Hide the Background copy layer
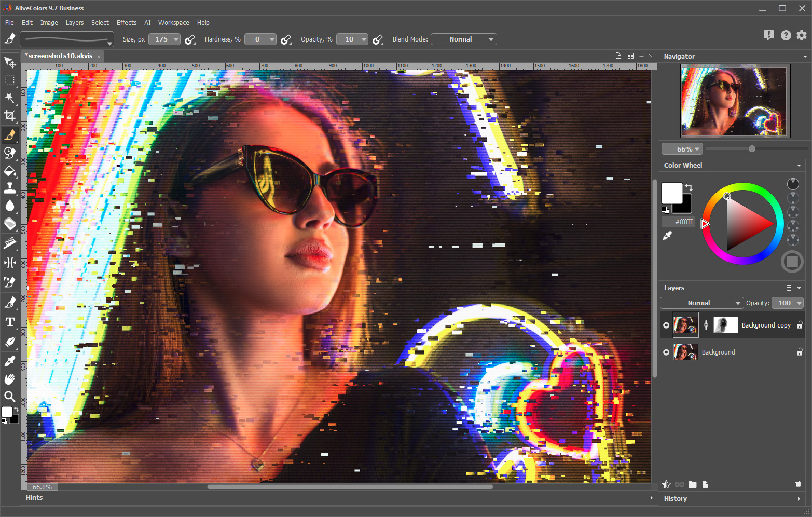 [x=666, y=325]
